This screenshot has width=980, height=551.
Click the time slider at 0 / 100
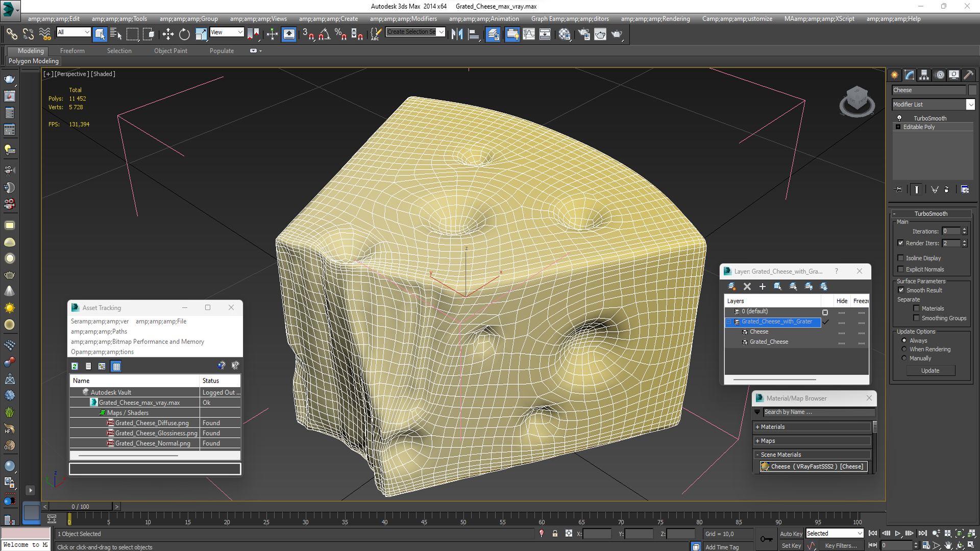(x=80, y=507)
